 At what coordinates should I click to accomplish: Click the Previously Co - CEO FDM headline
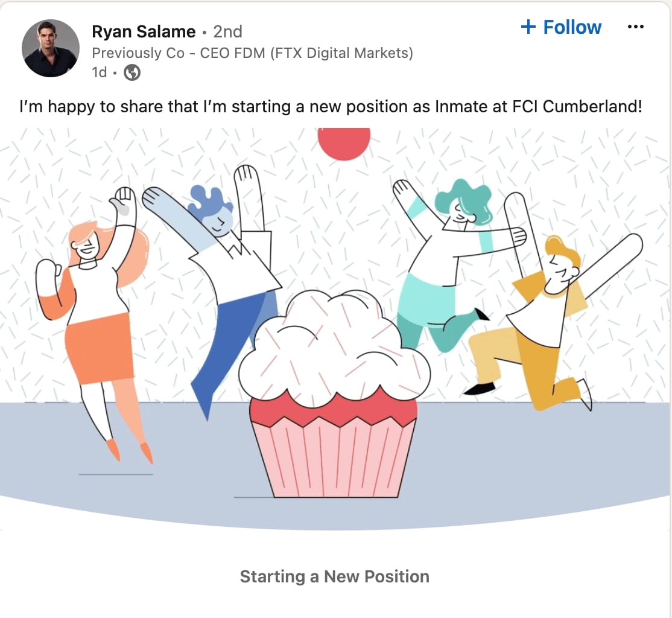point(252,53)
